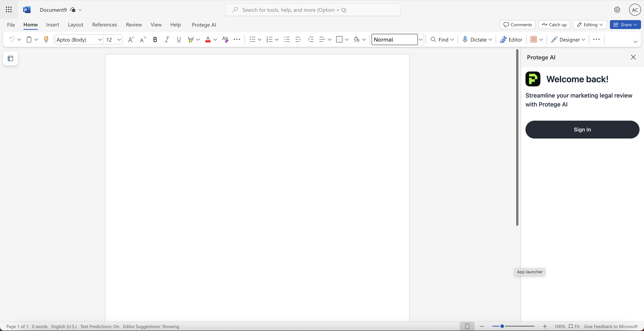Click the Grow Font size icon
This screenshot has width=644, height=331.
coord(131,39)
